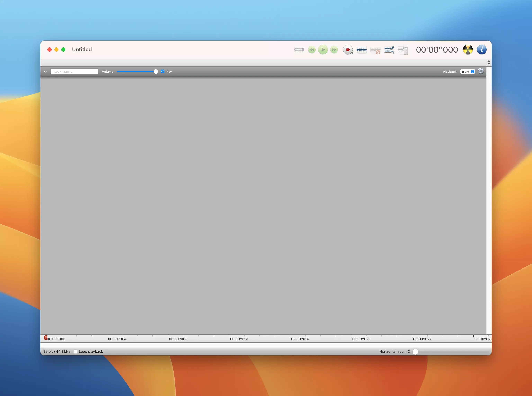
Task: Click the Horizontal zoom stepper arrows
Action: [409, 351]
